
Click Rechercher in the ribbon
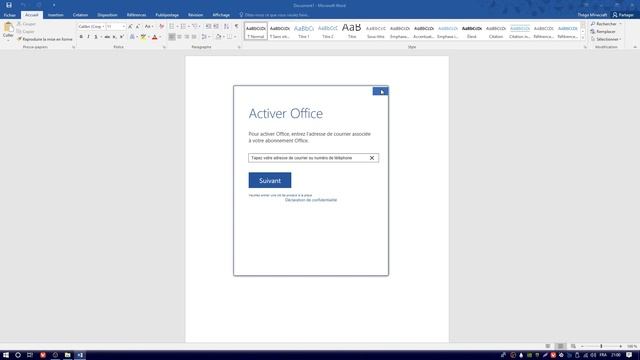[604, 24]
